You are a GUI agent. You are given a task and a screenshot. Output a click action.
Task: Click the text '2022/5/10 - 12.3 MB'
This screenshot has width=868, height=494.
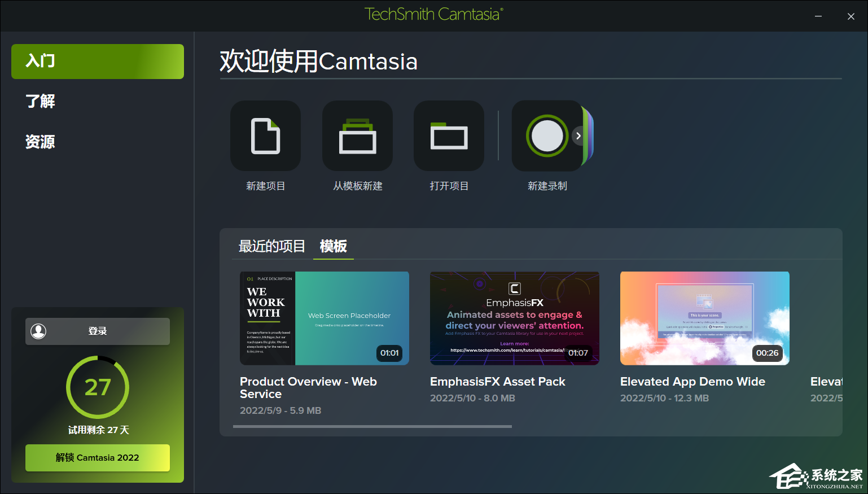[x=664, y=398]
